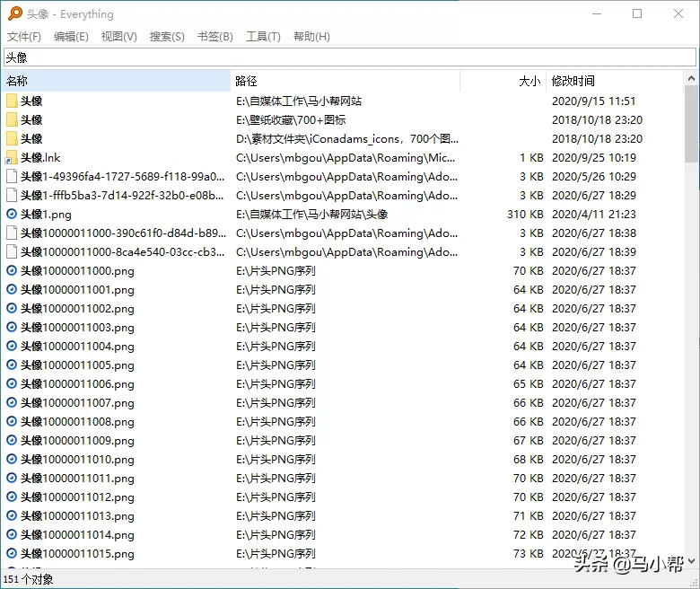Click the Everything magnifier icon in the title bar
Image resolution: width=700 pixels, height=589 pixels.
(14, 13)
